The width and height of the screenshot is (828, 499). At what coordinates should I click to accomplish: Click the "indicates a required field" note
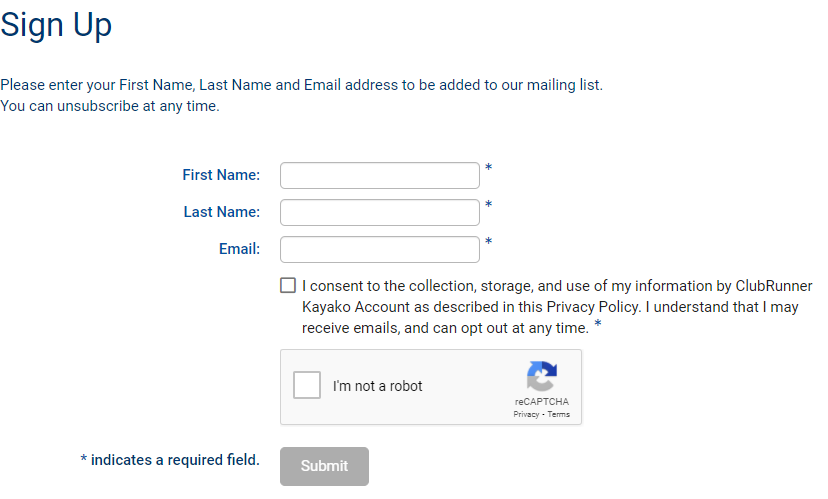tap(170, 460)
